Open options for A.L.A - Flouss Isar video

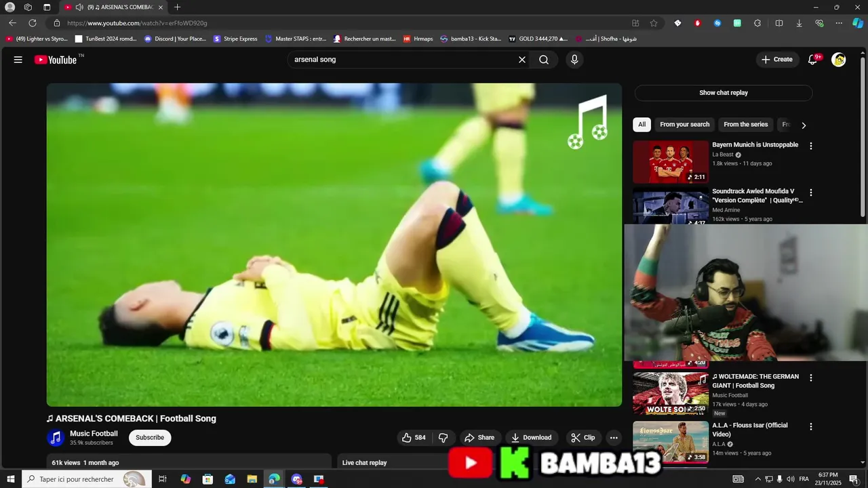click(x=810, y=426)
